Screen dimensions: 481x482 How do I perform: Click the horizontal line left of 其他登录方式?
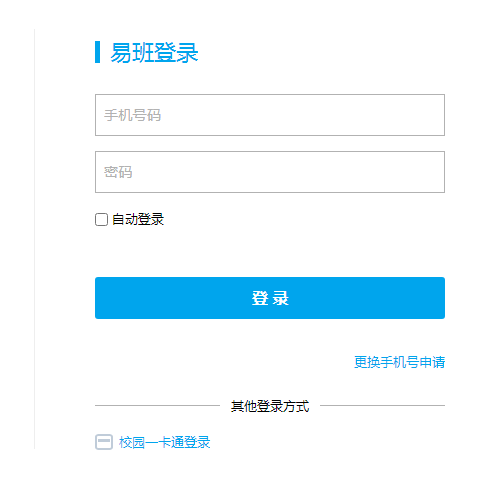pyautogui.click(x=157, y=406)
